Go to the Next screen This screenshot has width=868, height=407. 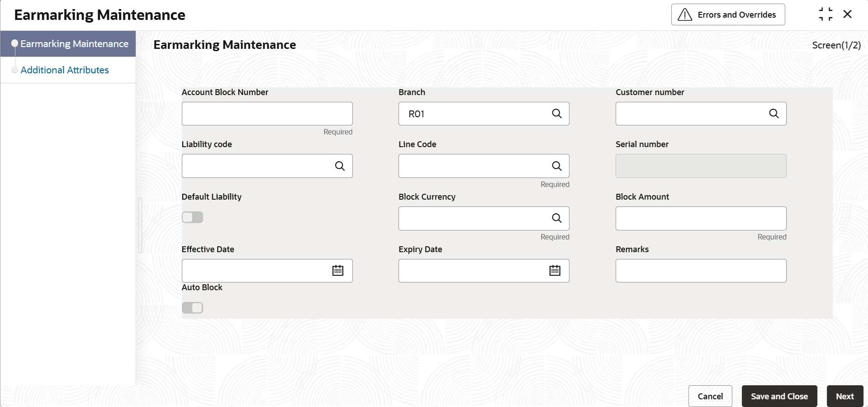tap(844, 396)
